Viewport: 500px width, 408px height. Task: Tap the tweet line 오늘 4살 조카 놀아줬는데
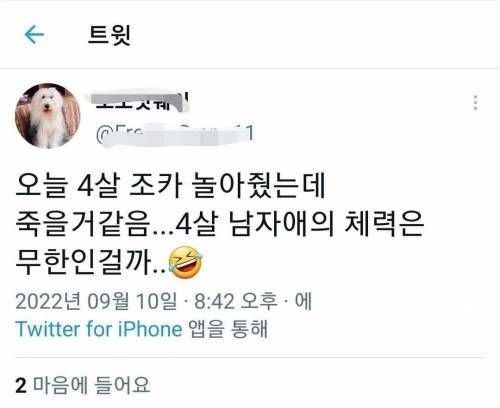170,185
